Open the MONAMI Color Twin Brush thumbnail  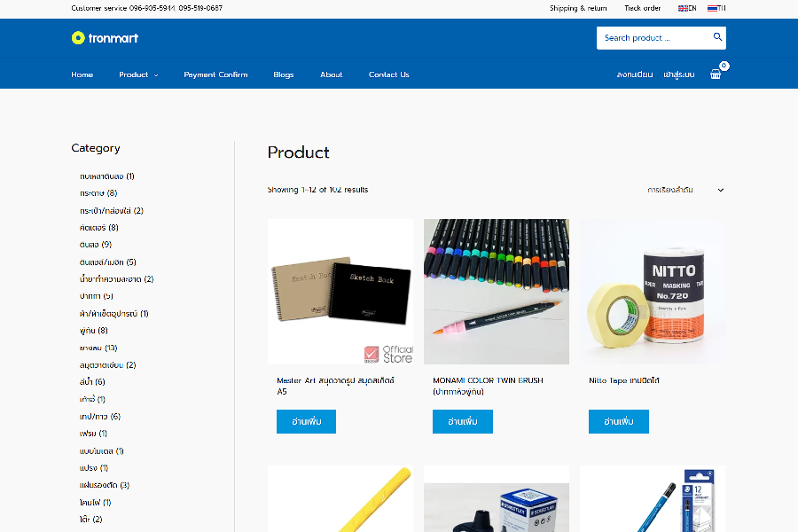point(497,292)
